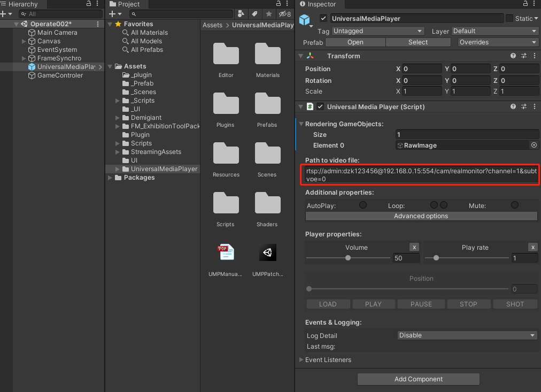This screenshot has height=392, width=541.
Task: Open the search by type filter in Project
Action: pyautogui.click(x=240, y=14)
